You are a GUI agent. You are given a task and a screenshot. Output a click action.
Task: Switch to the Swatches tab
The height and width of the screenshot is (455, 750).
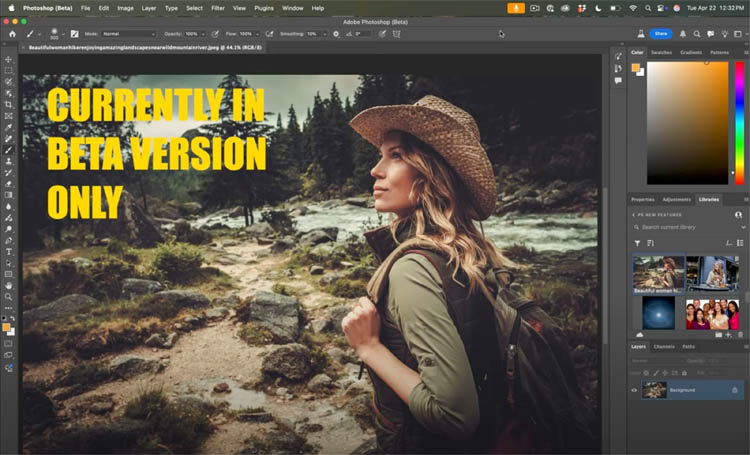661,52
